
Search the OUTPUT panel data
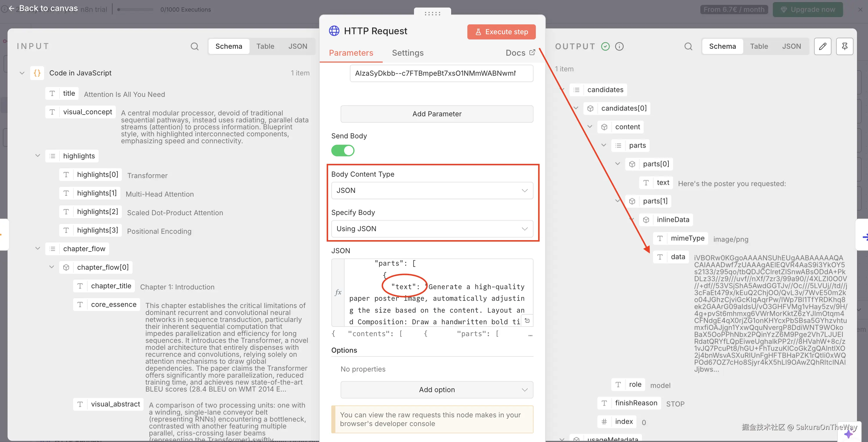[688, 46]
